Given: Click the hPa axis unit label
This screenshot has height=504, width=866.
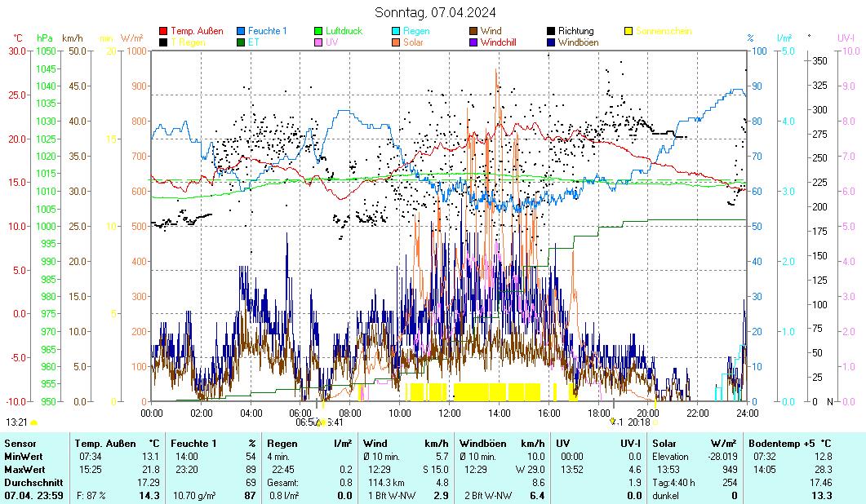Looking at the screenshot, I should pyautogui.click(x=45, y=38).
